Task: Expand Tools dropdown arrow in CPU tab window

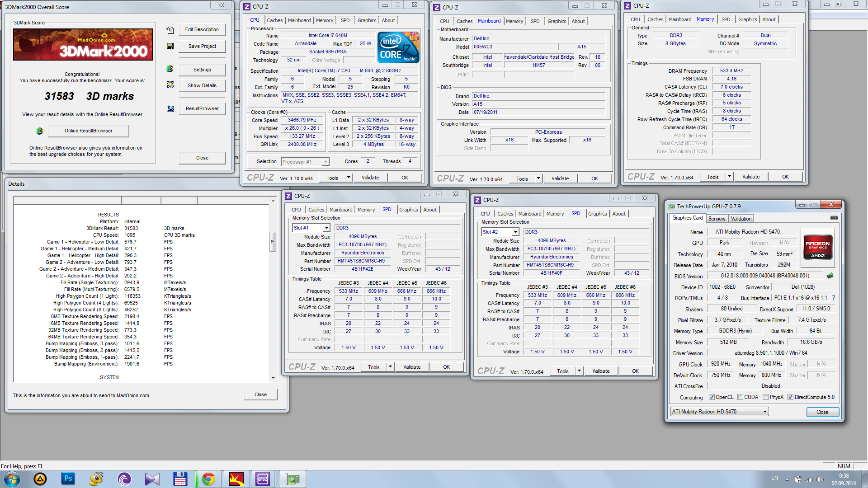Action: (x=349, y=178)
